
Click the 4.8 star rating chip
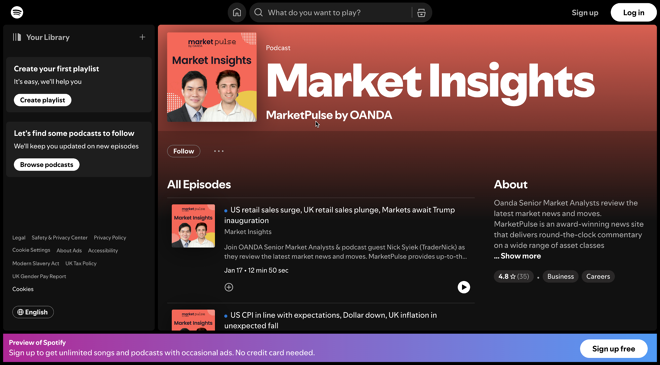click(x=514, y=277)
